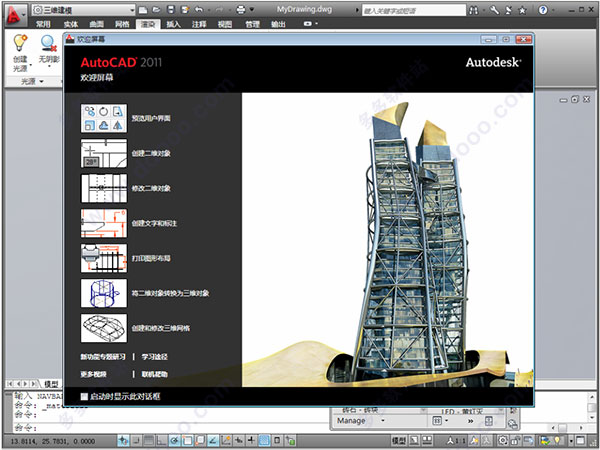
Task: Toggle Dynamic UCS in status bar
Action: point(226,441)
